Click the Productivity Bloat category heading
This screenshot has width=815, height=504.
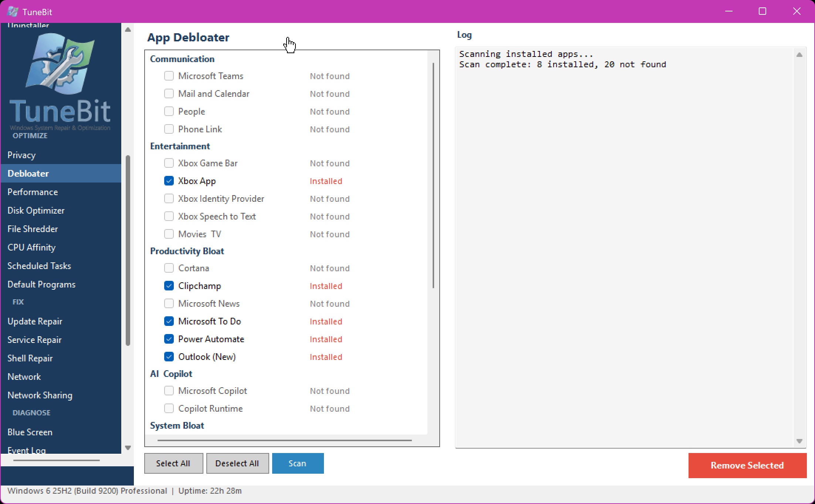[187, 251]
